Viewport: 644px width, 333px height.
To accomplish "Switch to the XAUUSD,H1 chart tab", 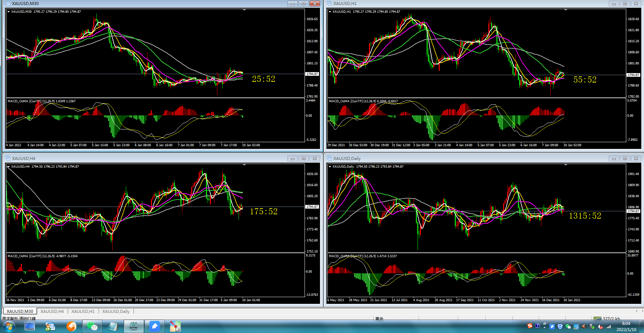I will click(x=83, y=311).
